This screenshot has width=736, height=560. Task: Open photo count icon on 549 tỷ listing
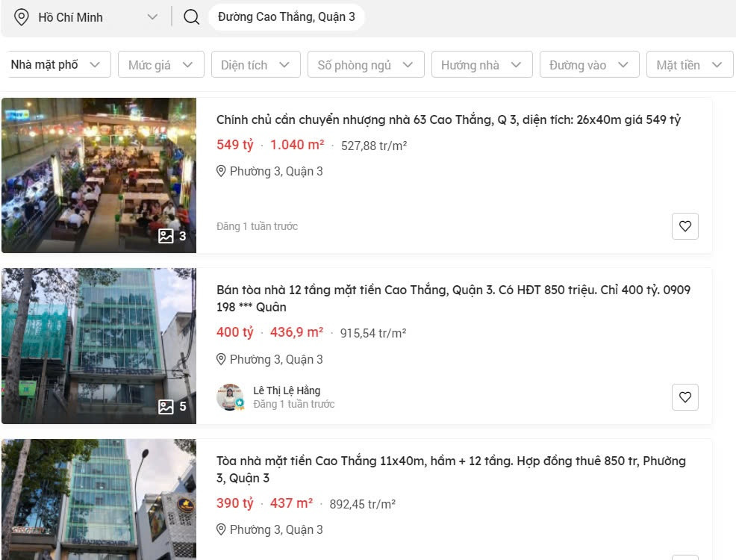pos(166,236)
